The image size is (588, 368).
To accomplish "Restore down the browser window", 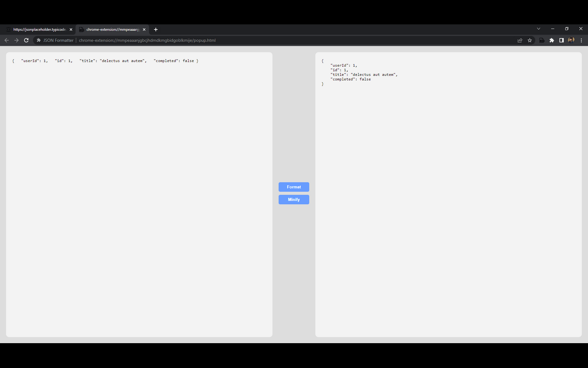I will [x=567, y=29].
